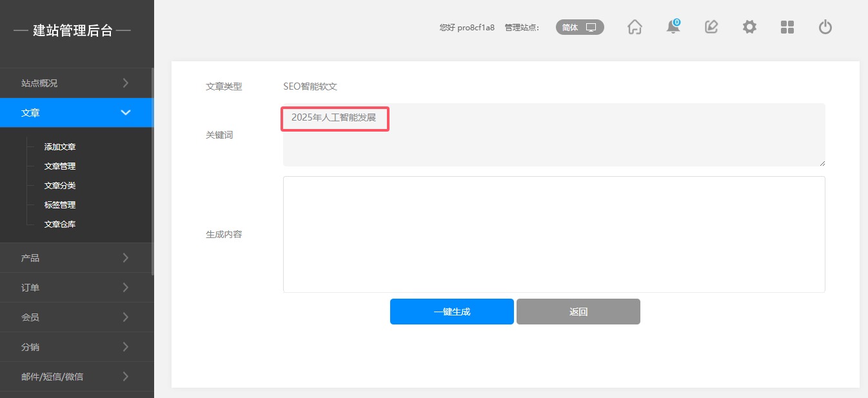Screen dimensions: 868x398
Task: Click the 关键词 field label
Action: pyautogui.click(x=219, y=135)
